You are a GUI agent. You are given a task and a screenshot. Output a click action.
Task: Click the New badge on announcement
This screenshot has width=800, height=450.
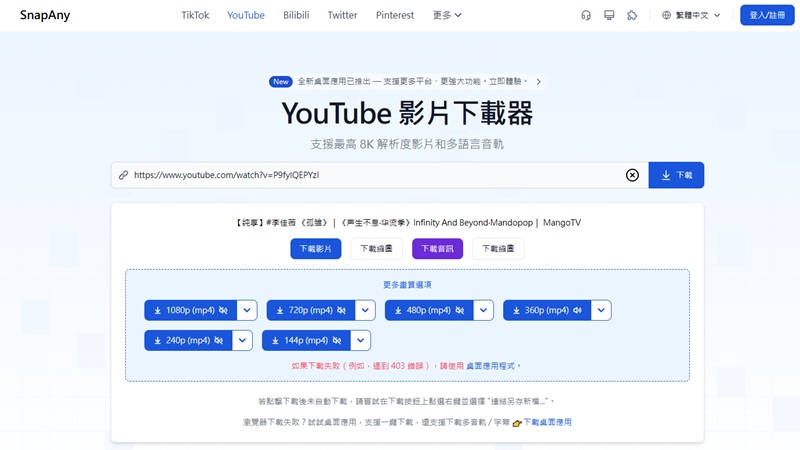click(x=281, y=82)
